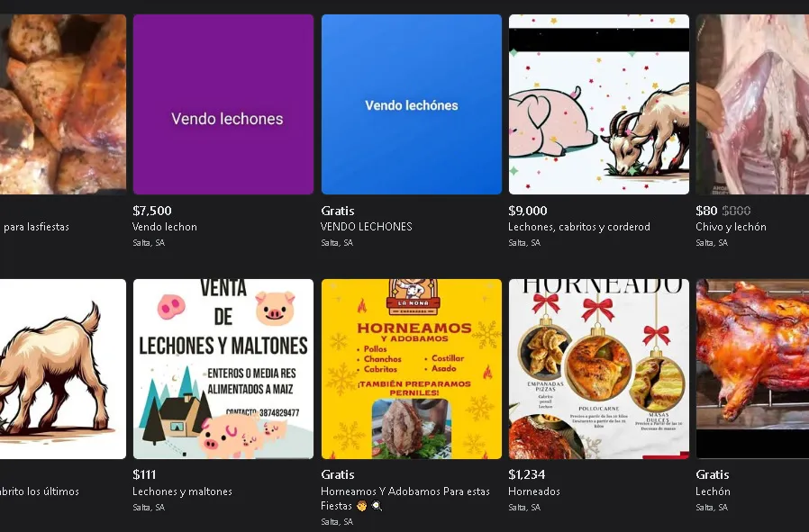Open the blue "Vendo lechónes" listing image
809x532 pixels.
tap(411, 104)
